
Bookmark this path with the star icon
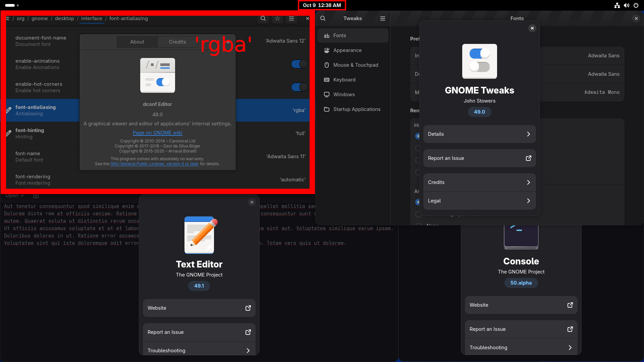(x=277, y=19)
